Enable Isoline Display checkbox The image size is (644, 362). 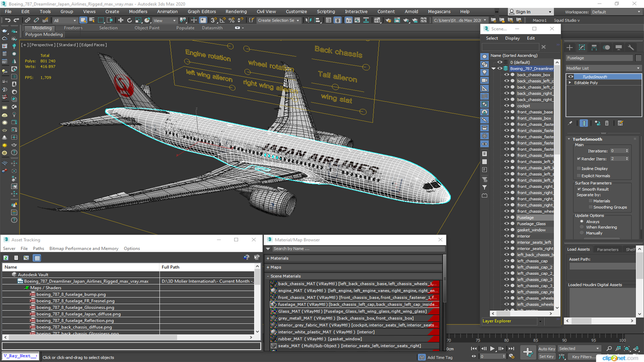(579, 169)
